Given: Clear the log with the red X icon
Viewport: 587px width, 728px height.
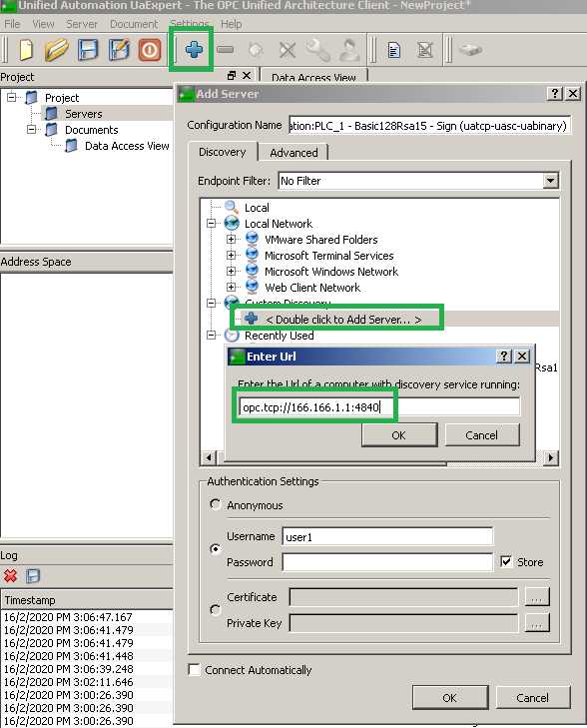Looking at the screenshot, I should click(x=10, y=576).
